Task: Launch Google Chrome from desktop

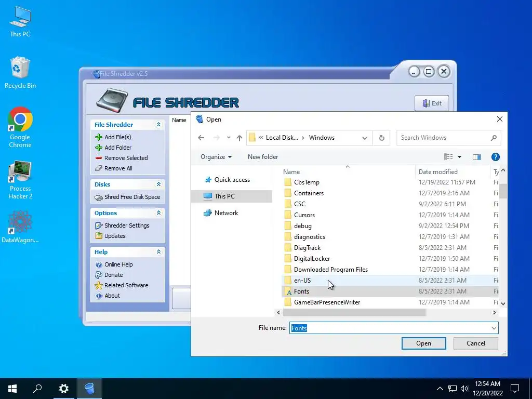Action: click(x=20, y=128)
